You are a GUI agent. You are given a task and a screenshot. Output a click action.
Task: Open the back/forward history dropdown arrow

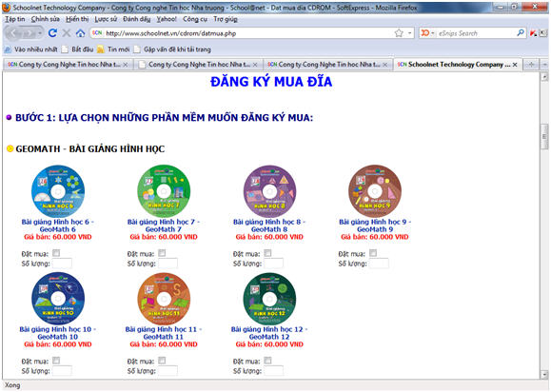pos(40,33)
